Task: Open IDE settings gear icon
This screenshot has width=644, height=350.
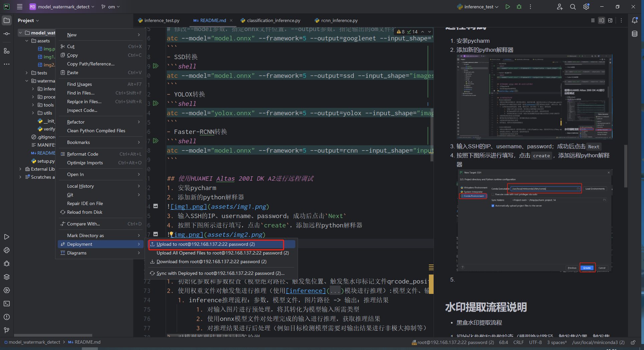Action: 586,7
